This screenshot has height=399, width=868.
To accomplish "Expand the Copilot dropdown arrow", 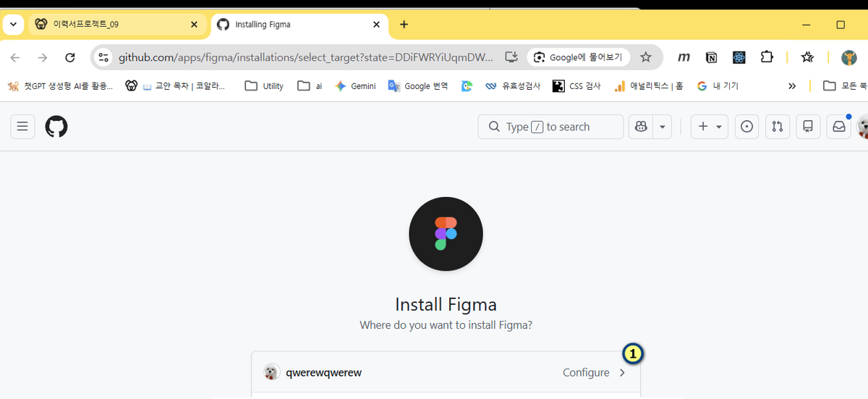I will tap(662, 127).
